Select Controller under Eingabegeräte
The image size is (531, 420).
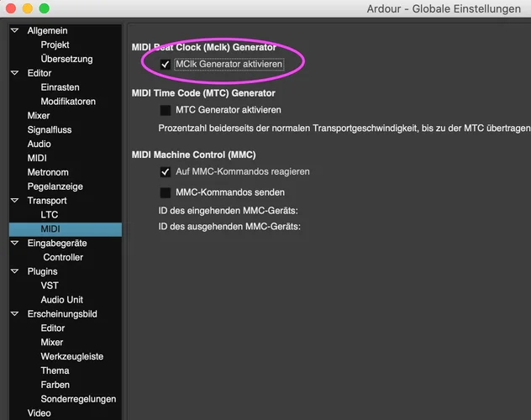tap(63, 257)
